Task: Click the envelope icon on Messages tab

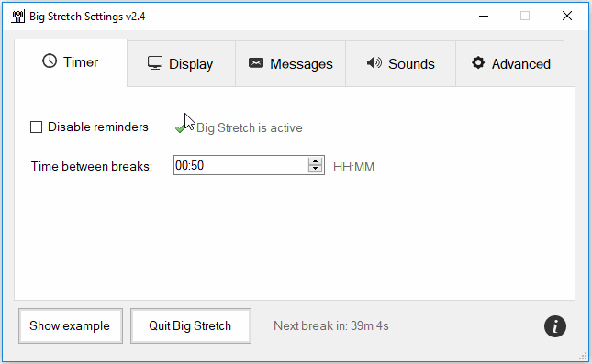Action: (x=255, y=63)
